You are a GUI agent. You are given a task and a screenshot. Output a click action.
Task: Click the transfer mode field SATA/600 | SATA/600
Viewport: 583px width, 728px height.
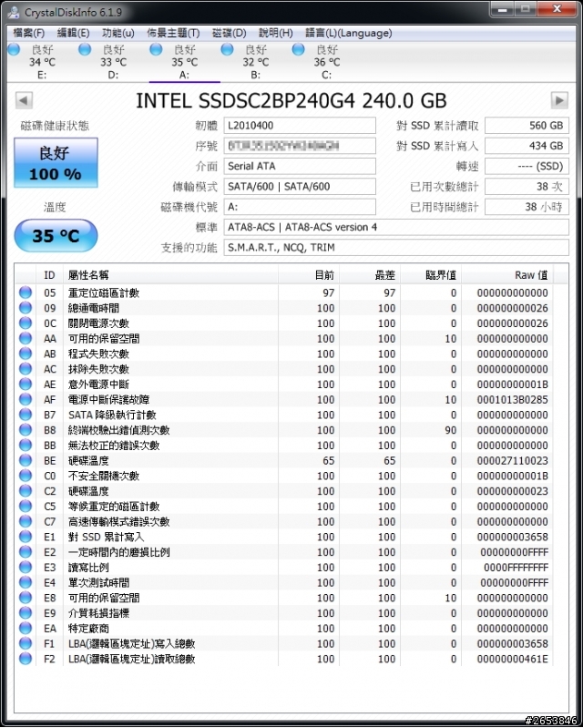point(300,187)
